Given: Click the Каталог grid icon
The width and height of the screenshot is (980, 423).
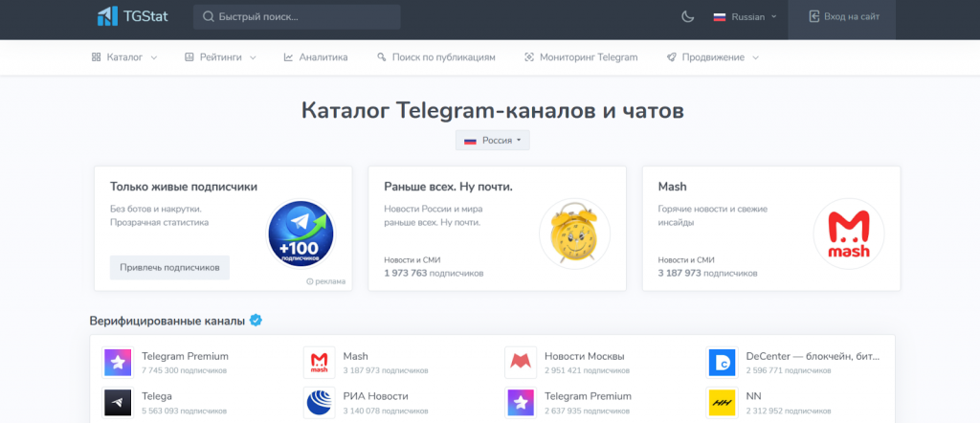Looking at the screenshot, I should coord(97,57).
